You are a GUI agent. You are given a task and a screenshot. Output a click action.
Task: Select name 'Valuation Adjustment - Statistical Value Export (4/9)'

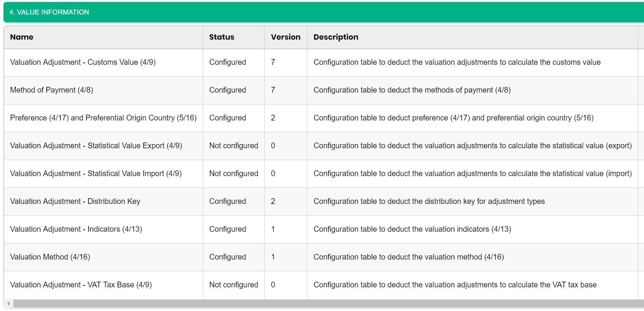point(96,146)
